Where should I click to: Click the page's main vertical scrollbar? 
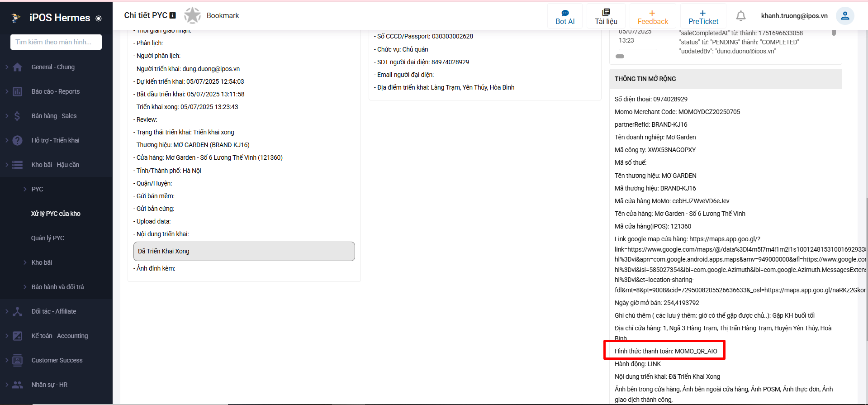point(866,270)
